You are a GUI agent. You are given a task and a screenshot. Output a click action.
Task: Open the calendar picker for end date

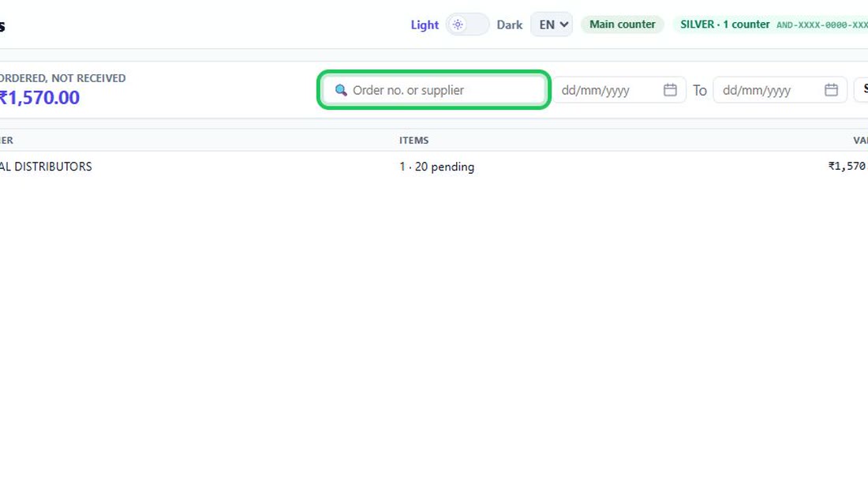(x=831, y=90)
